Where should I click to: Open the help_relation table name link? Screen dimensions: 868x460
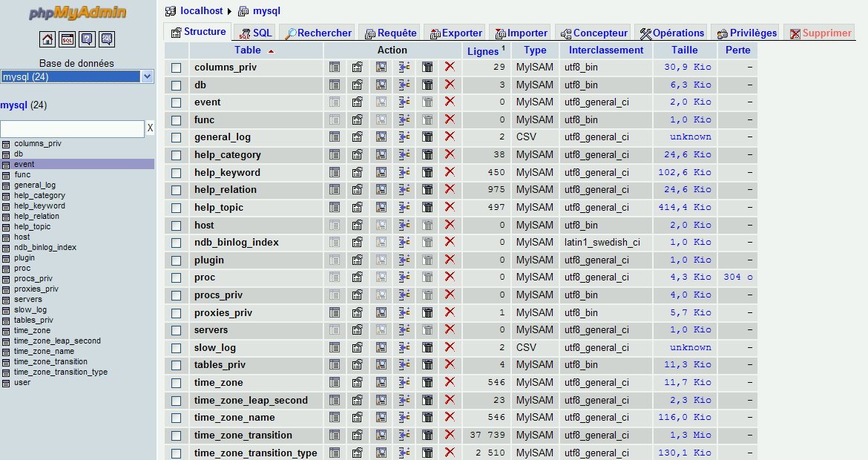(225, 190)
